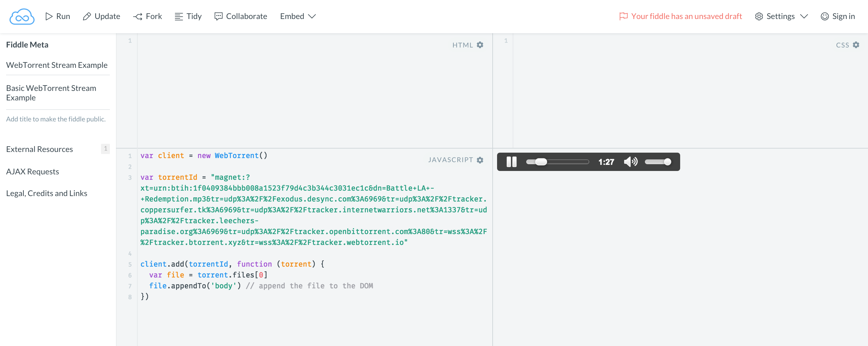Click the 'append the file to the DOM' comment

point(310,286)
